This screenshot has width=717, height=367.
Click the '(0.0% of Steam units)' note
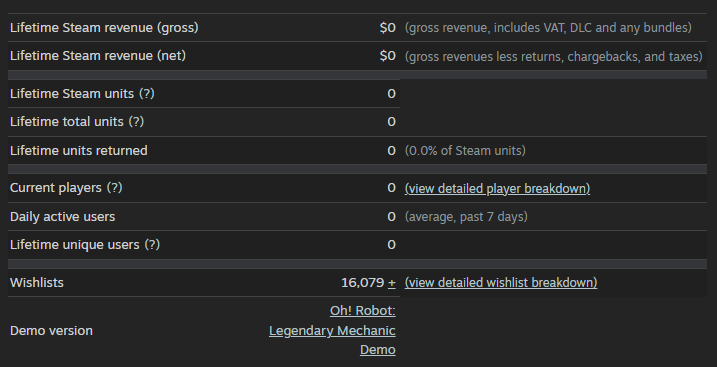click(465, 151)
